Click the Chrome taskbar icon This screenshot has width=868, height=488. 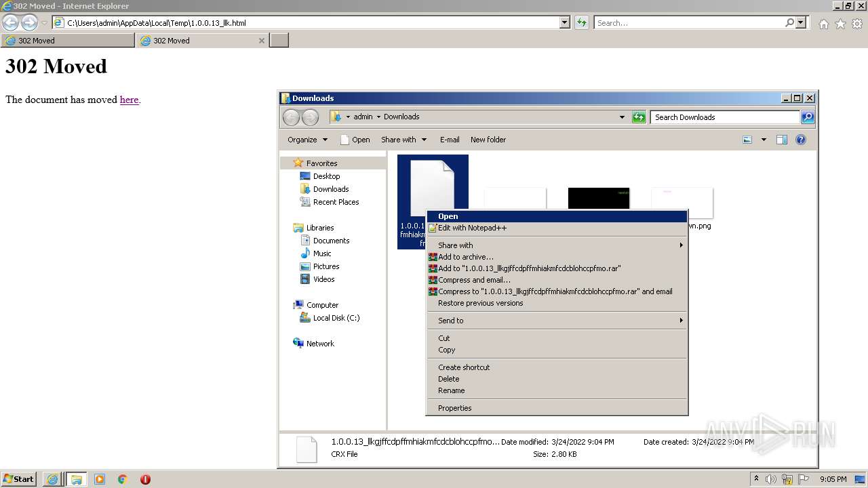pyautogui.click(x=123, y=479)
